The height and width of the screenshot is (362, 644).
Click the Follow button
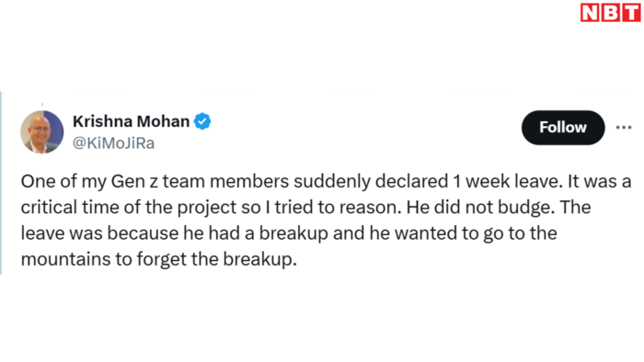(563, 128)
